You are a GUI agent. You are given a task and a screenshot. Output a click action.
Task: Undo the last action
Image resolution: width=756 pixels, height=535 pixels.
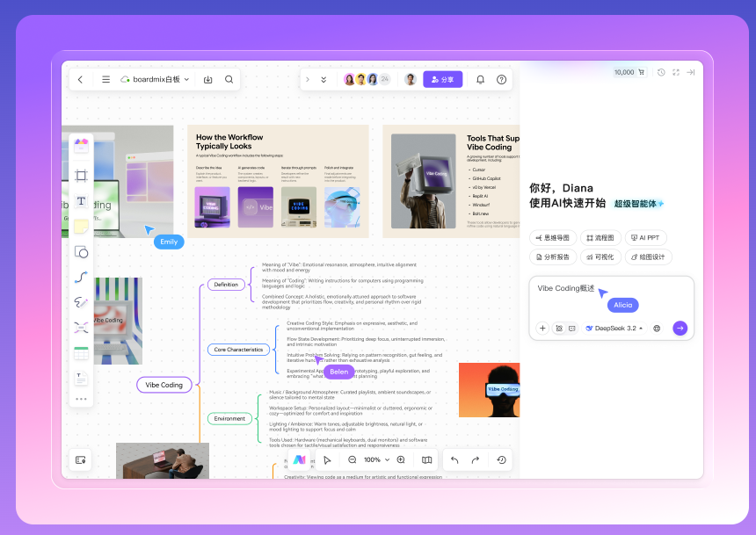(x=454, y=459)
